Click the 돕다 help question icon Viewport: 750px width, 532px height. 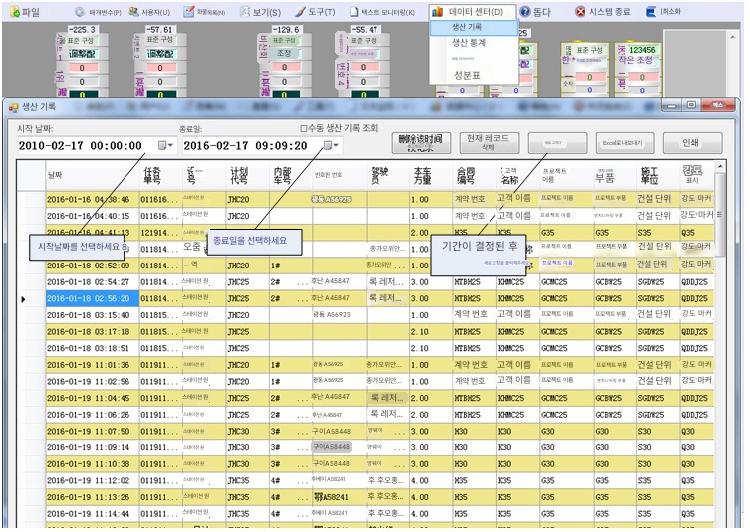[x=524, y=12]
